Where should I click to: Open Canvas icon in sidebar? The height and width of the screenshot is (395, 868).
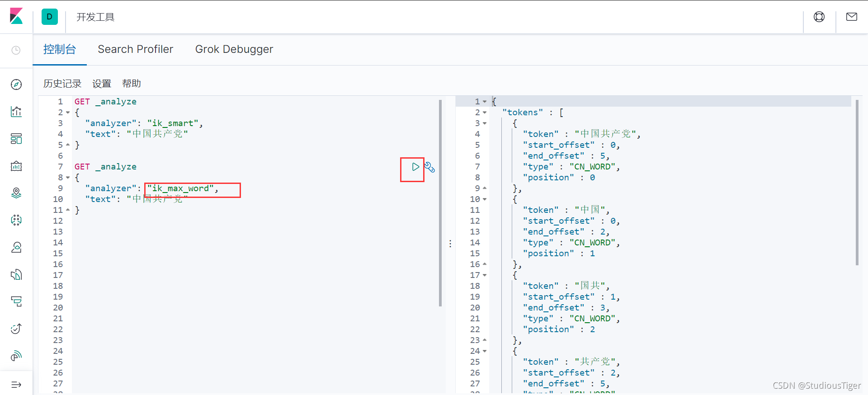16,166
